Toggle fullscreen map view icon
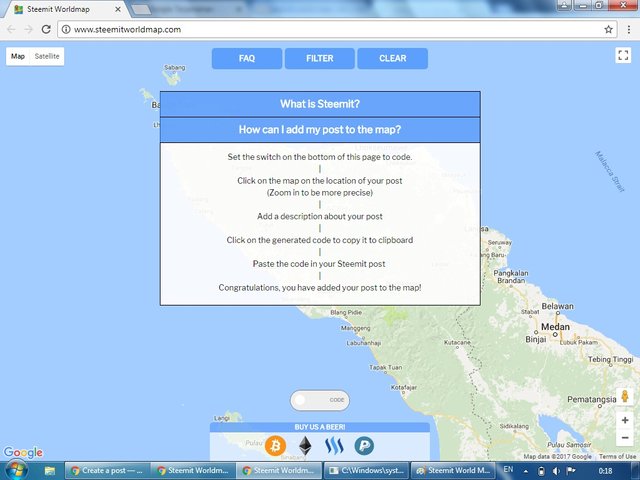 623,56
